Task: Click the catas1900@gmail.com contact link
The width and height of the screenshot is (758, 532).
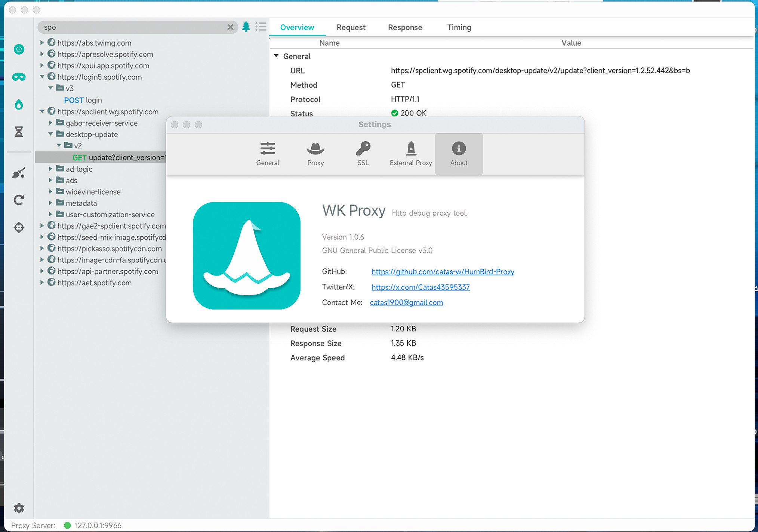Action: [406, 302]
